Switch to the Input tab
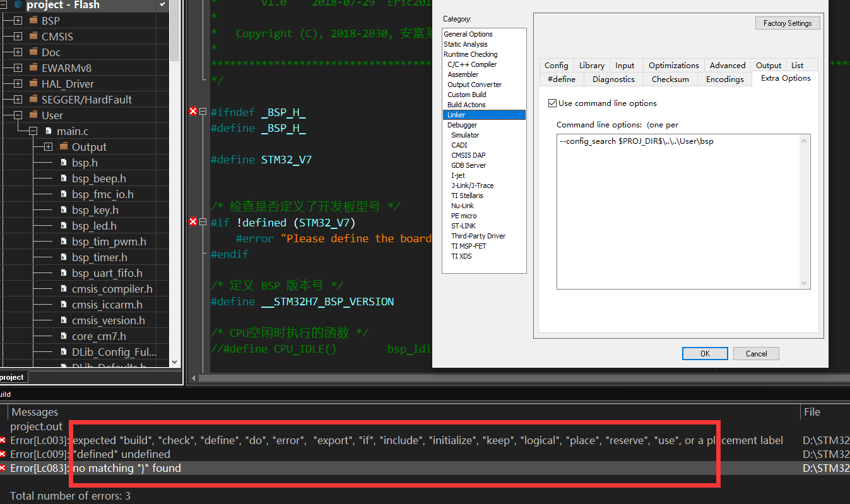This screenshot has height=504, width=850. tap(625, 65)
